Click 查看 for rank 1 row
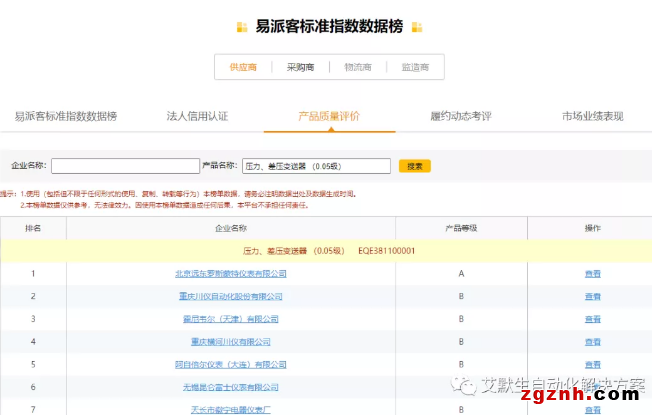Viewport: 652px width, 417px height. pos(593,274)
